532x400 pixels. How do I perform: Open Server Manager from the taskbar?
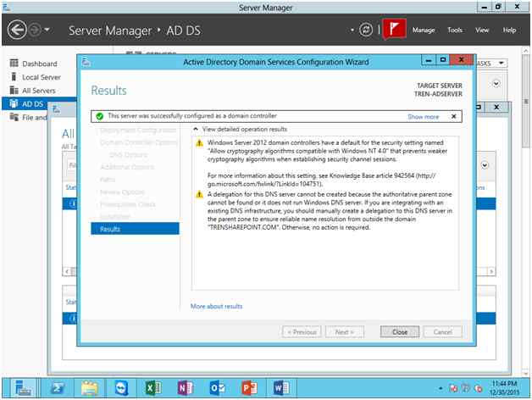pos(23,388)
